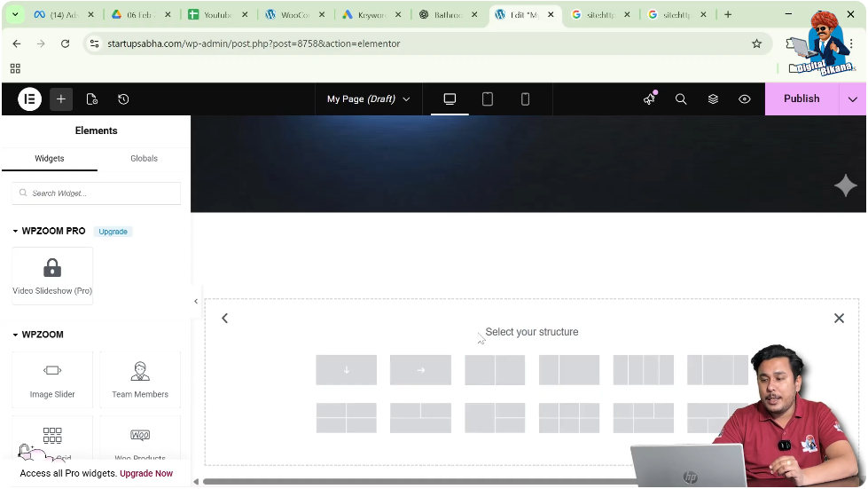This screenshot has width=868, height=489.
Task: Click the Upgrade Now link
Action: [x=146, y=474]
